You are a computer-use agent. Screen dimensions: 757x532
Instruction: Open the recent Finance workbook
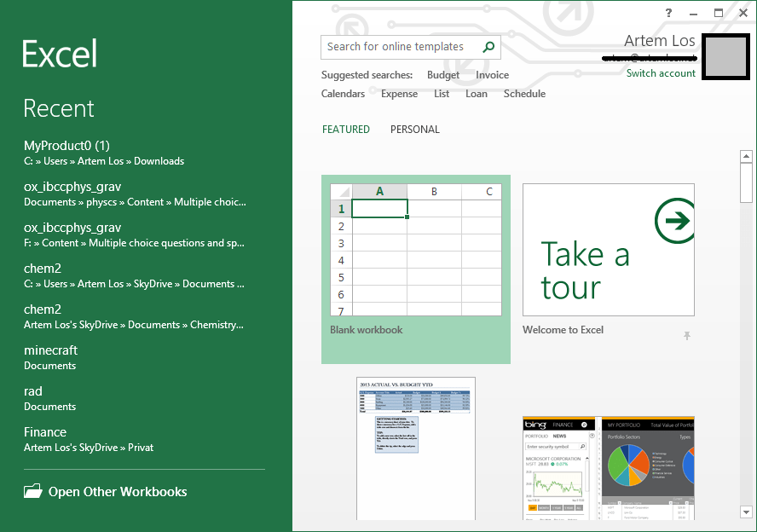coord(145,439)
